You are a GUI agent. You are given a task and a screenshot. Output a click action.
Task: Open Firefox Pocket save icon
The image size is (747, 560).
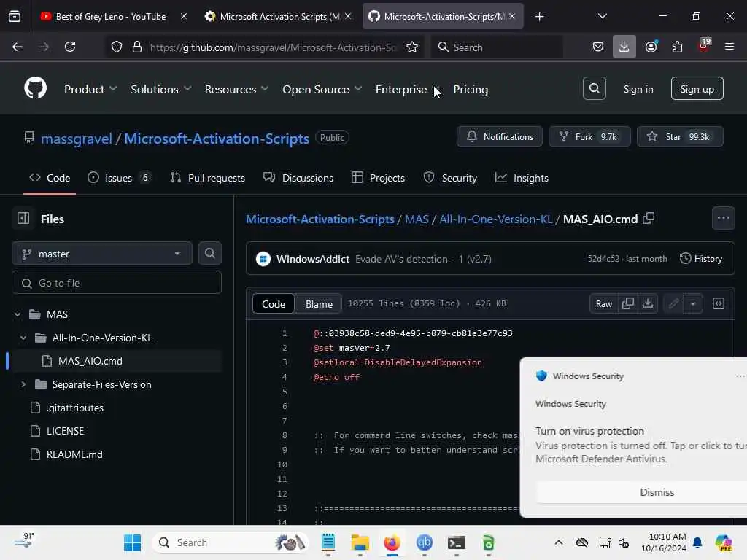point(598,47)
